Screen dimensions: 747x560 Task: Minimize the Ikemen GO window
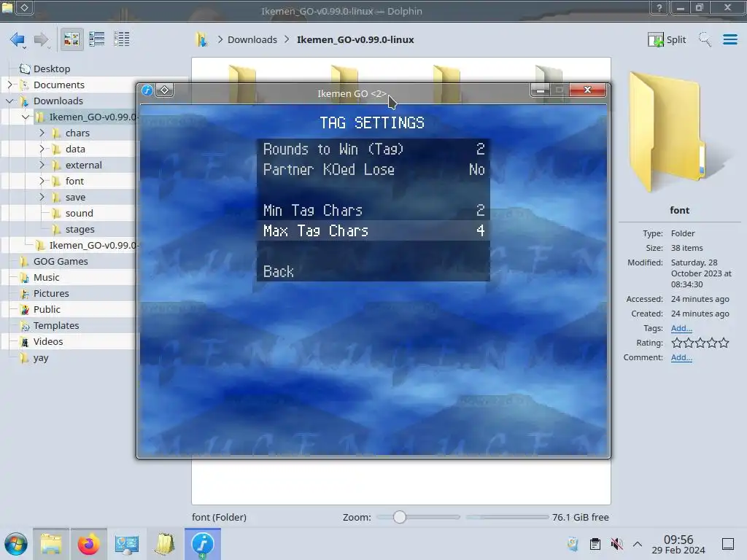pyautogui.click(x=541, y=90)
